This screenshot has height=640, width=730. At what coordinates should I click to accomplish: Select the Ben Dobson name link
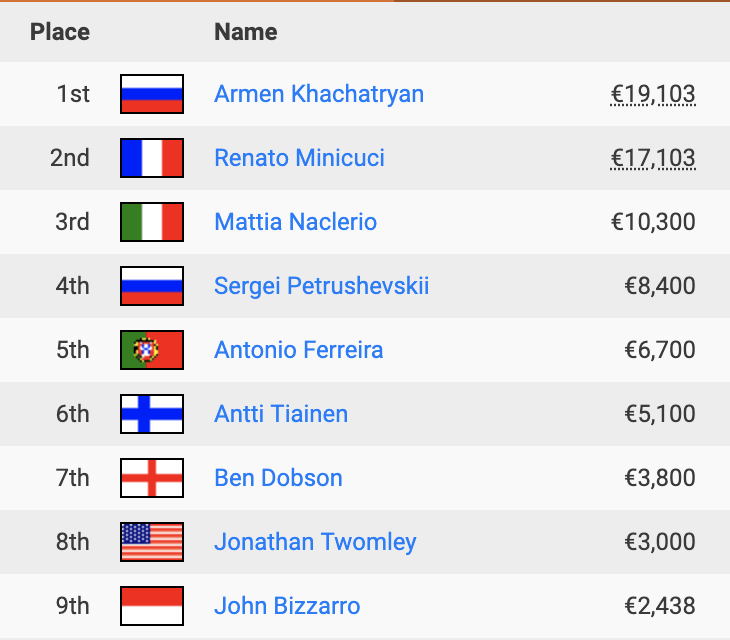point(278,478)
